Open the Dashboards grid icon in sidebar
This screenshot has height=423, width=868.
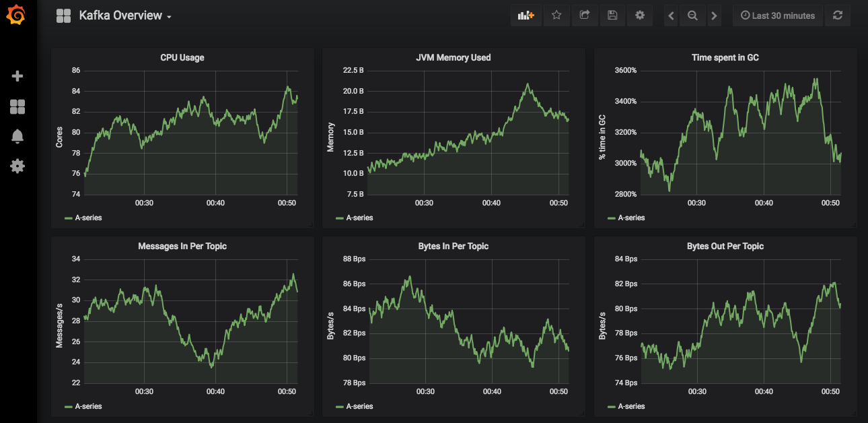point(18,106)
